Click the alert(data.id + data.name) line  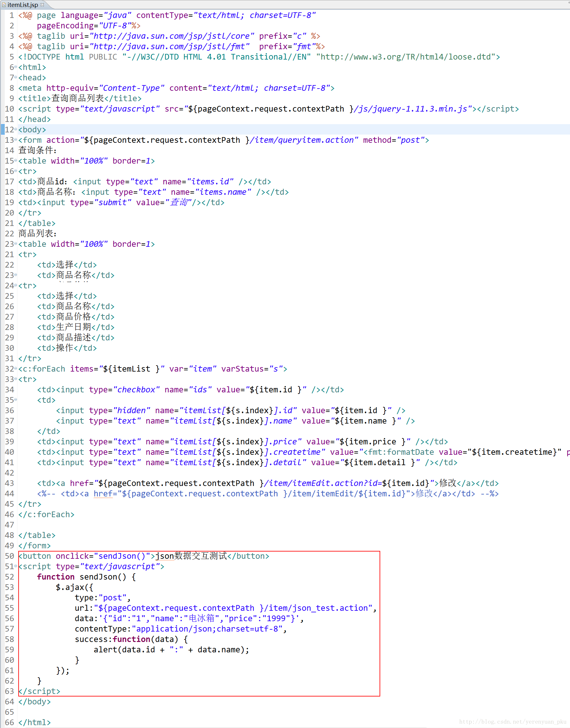pos(172,650)
